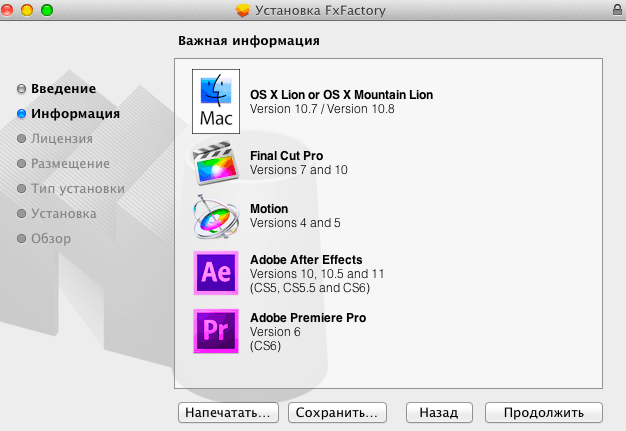Click the Сохранить… save button
Viewport: 626px width, 431px height.
337,412
